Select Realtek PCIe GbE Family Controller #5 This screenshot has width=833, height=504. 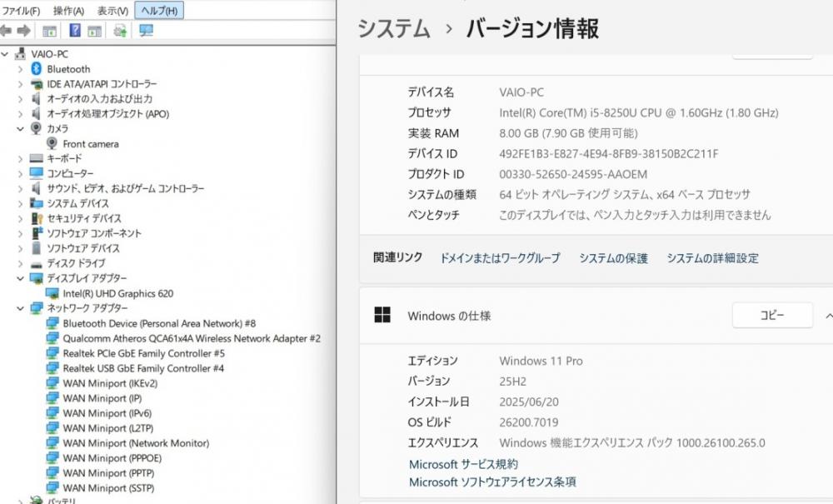[x=143, y=353]
